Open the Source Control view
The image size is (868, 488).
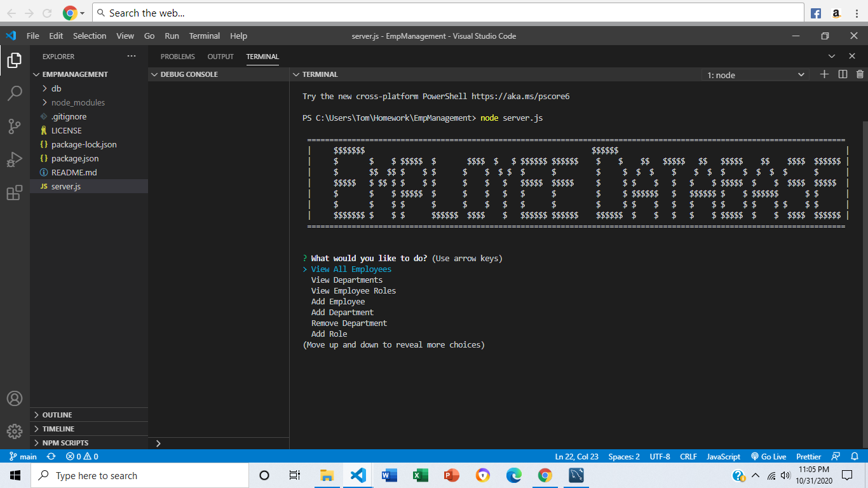pos(14,126)
